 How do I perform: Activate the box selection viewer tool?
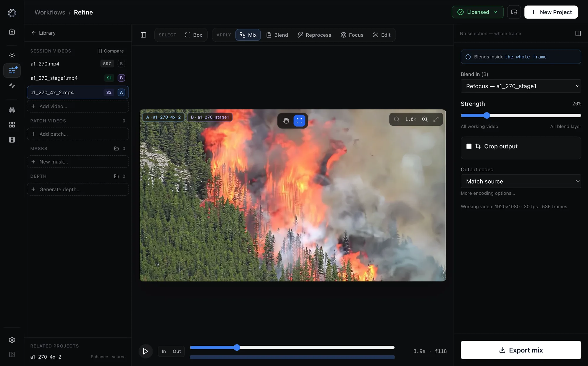tap(299, 121)
